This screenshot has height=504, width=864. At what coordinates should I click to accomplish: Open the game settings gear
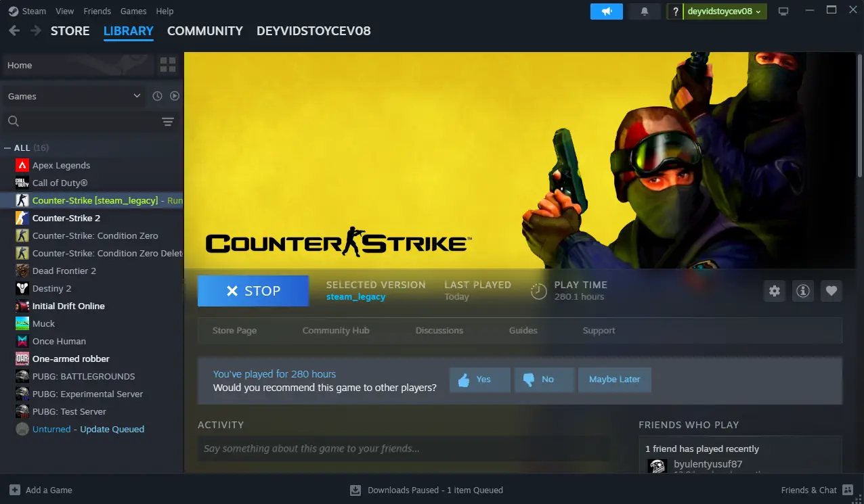(775, 291)
